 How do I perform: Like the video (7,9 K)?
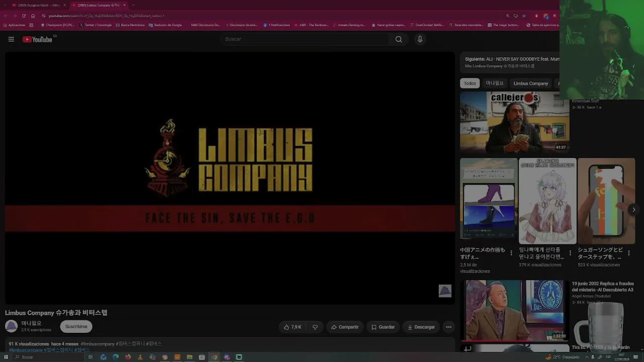pos(292,327)
